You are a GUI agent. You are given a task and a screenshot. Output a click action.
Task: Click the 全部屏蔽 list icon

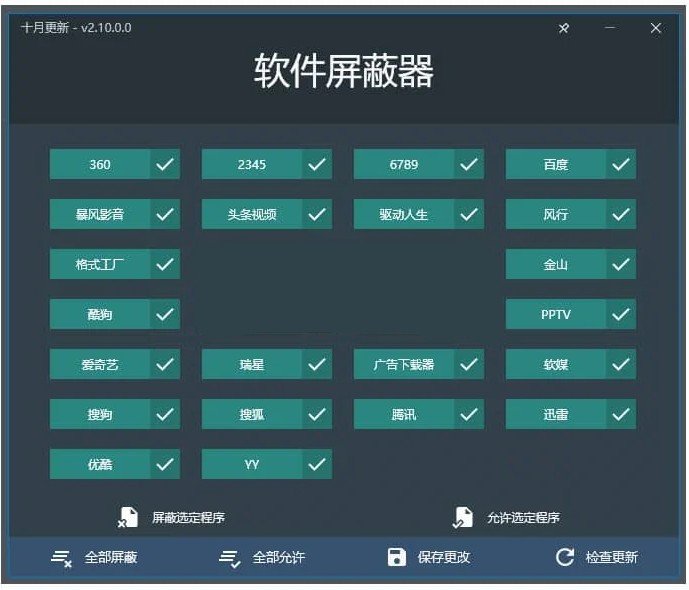61,557
